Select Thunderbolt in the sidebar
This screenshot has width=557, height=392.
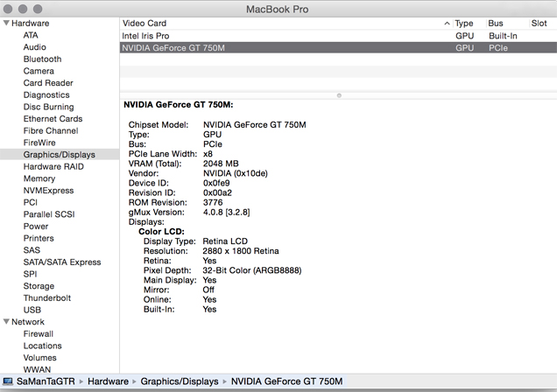click(47, 298)
